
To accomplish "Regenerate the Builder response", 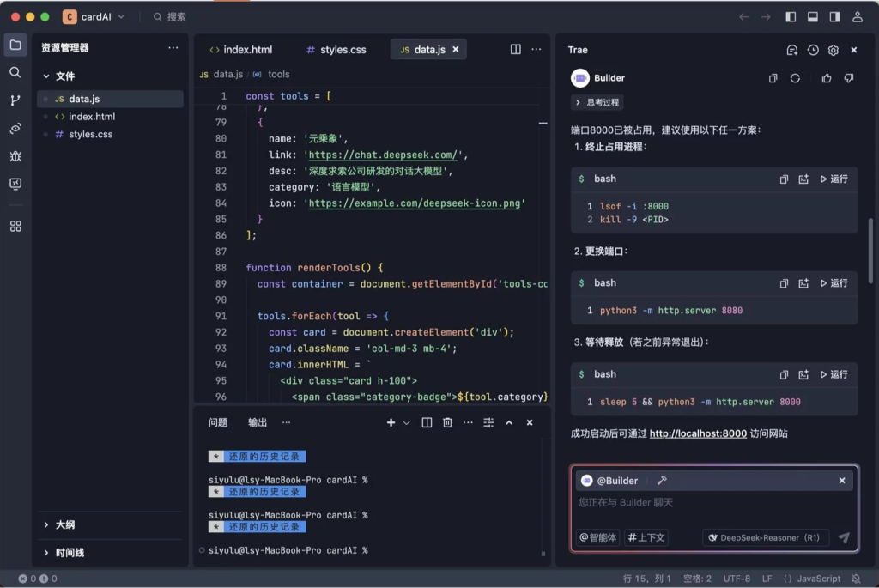I will coord(795,78).
